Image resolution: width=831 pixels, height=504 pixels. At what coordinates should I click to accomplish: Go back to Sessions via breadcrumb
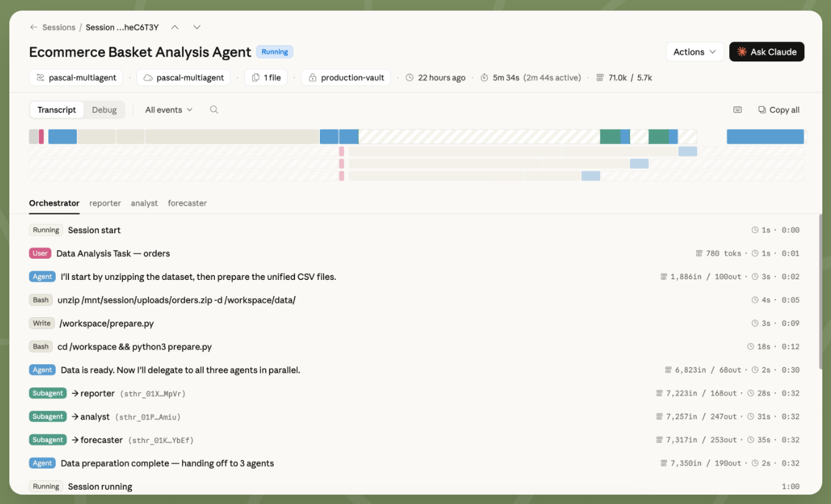(x=59, y=27)
